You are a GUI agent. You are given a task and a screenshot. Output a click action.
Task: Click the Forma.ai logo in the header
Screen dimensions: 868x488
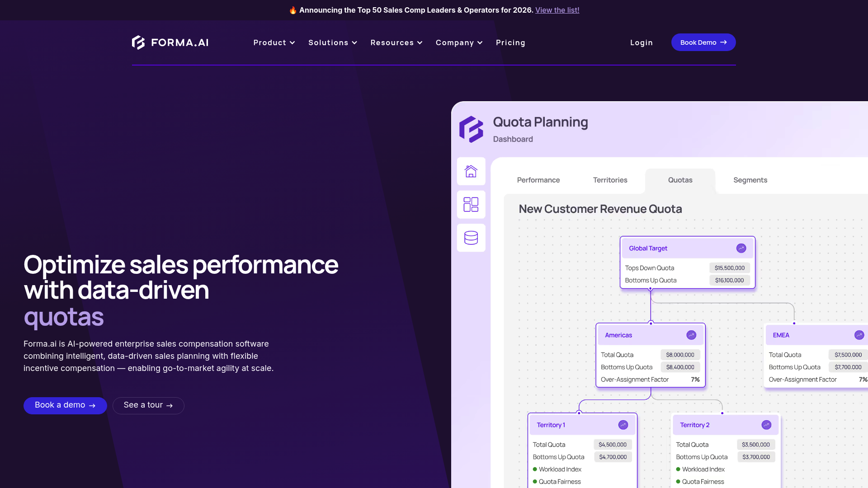[x=170, y=42]
